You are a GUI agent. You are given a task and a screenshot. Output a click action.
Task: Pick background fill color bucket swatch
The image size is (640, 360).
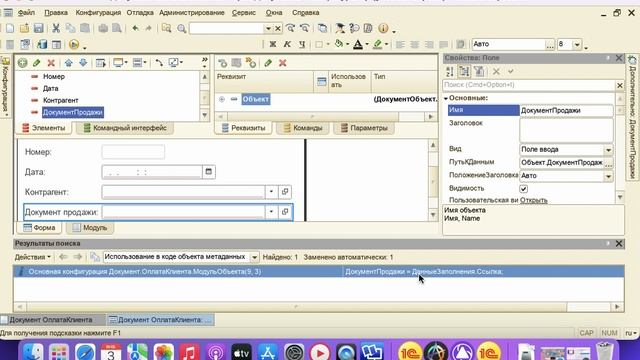[339, 44]
